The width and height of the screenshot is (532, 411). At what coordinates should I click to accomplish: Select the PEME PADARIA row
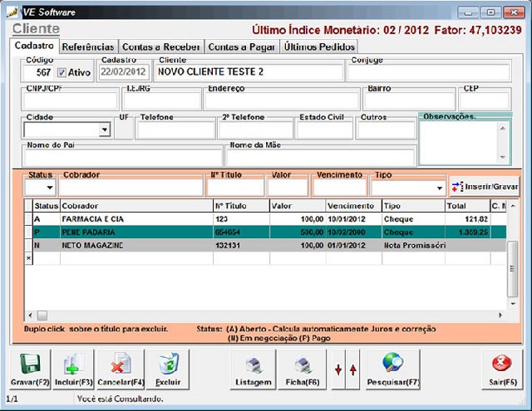(x=265, y=232)
